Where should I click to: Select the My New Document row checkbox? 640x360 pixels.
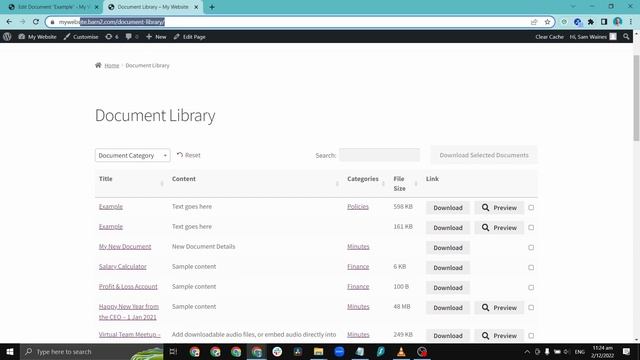pyautogui.click(x=531, y=247)
